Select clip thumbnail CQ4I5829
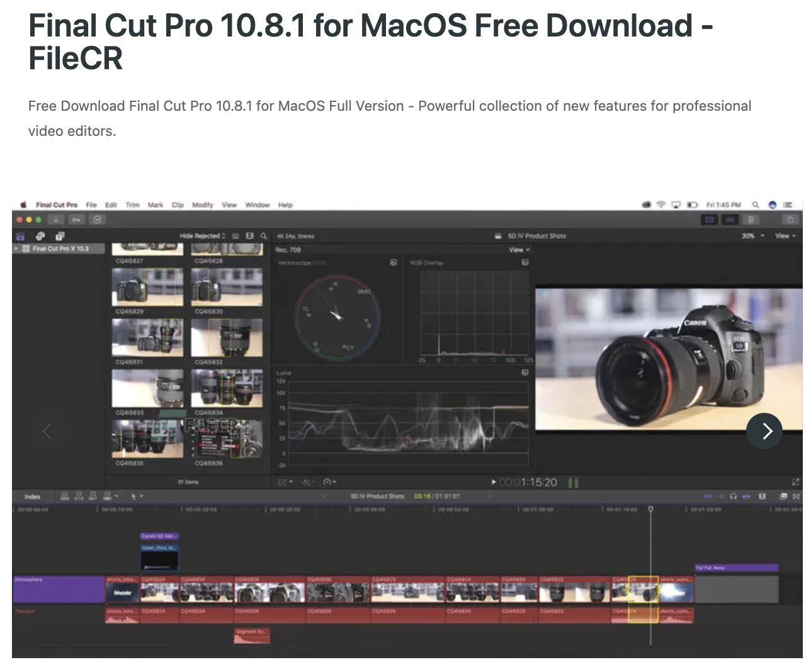Viewport: 811px width, 672px height. (x=147, y=287)
